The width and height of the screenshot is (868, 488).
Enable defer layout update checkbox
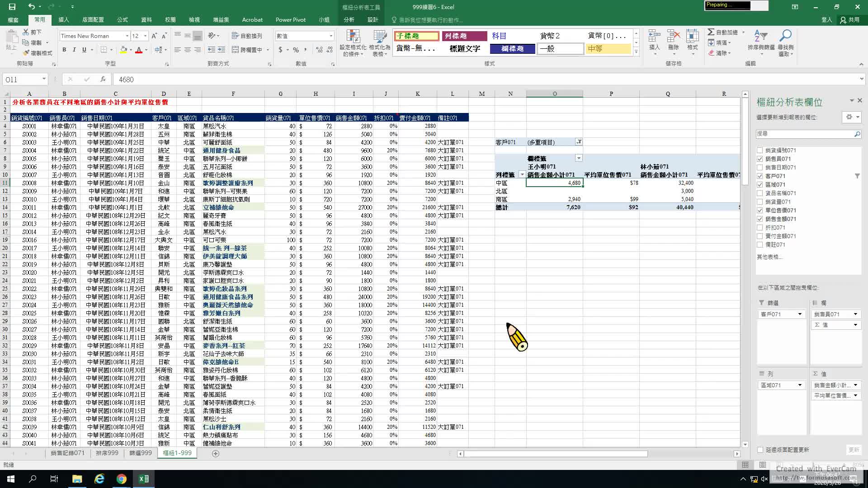tap(760, 450)
